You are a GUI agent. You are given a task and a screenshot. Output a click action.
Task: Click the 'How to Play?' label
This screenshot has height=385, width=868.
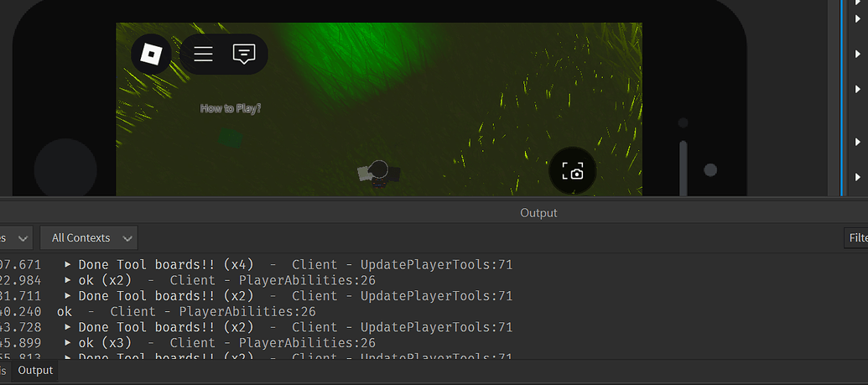[x=231, y=108]
